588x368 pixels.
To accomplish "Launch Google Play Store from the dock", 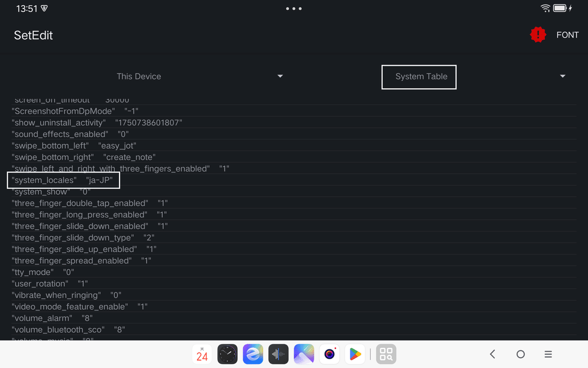I will 355,354.
